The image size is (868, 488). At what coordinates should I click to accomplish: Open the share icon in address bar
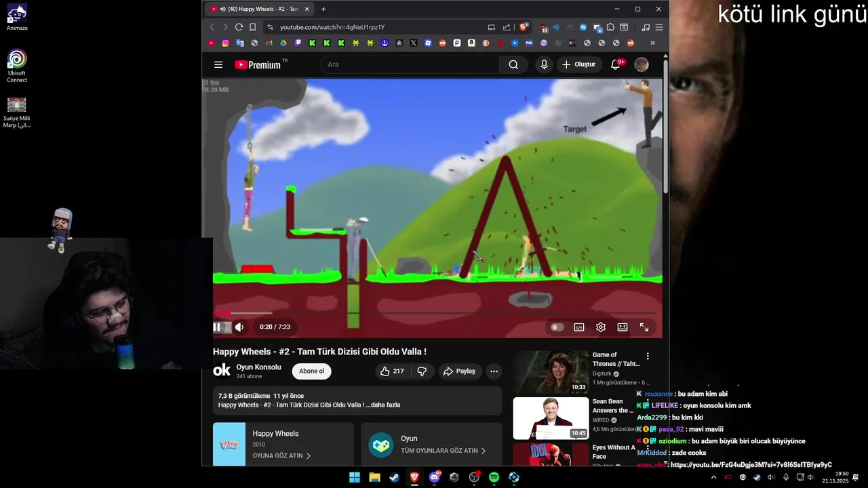(x=507, y=27)
